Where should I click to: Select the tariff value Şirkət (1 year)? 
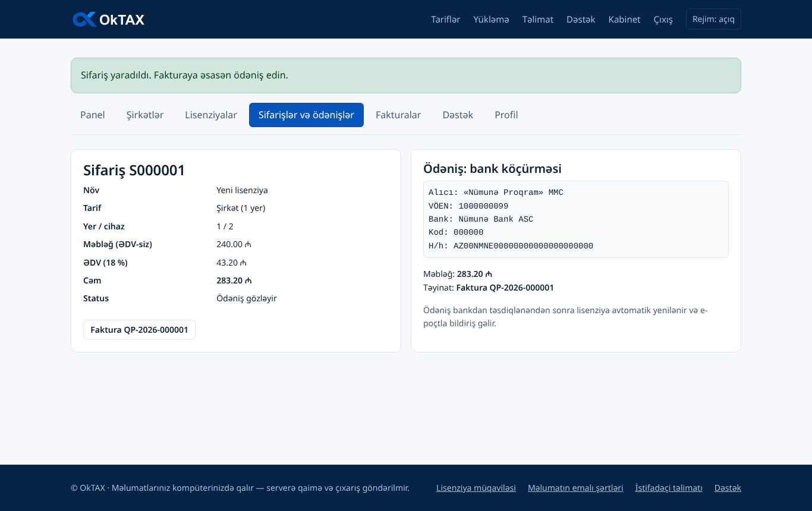(x=241, y=208)
